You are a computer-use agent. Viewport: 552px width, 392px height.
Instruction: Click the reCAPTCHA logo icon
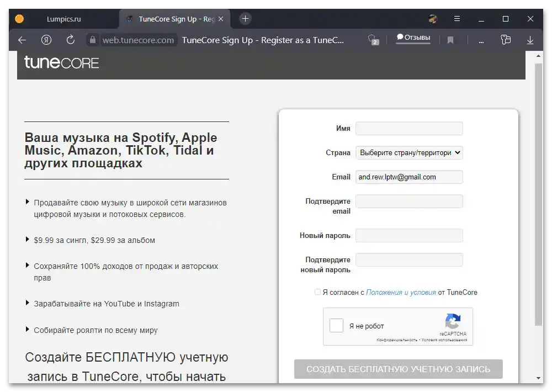pyautogui.click(x=453, y=321)
